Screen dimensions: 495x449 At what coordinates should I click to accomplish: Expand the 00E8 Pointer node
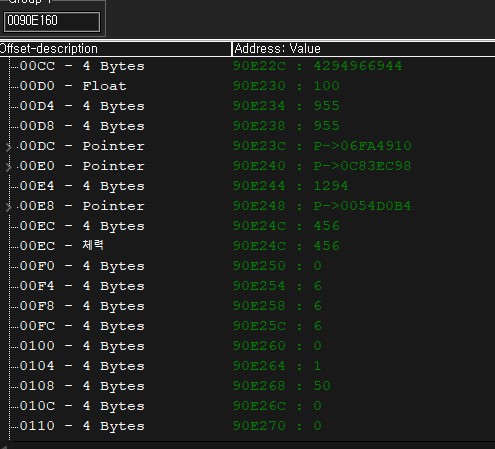pyautogui.click(x=8, y=207)
